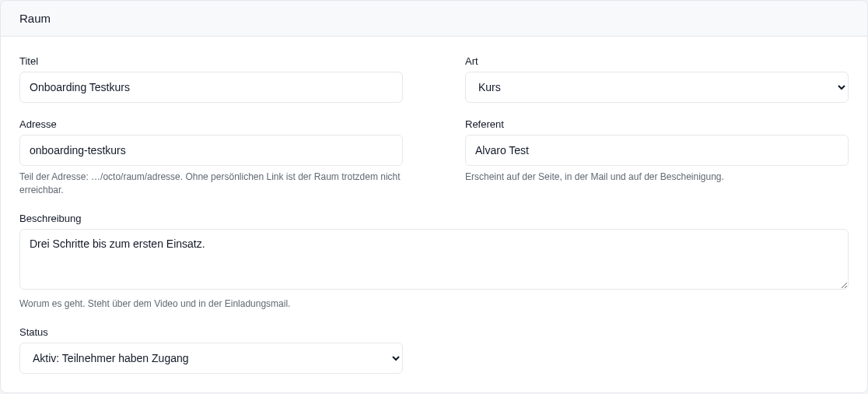Click inside the Beschreibung text area
The width and height of the screenshot is (868, 394).
[434, 259]
